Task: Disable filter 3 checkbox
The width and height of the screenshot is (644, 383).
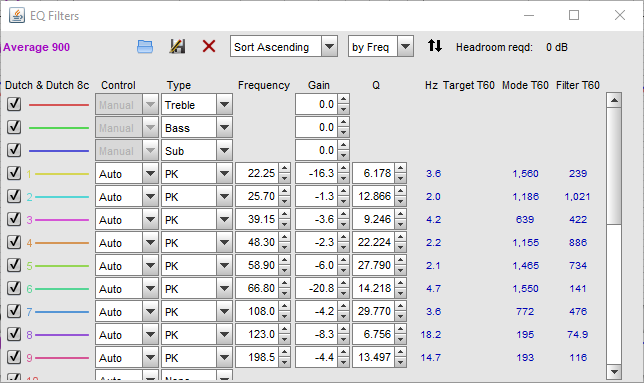Action: click(14, 219)
